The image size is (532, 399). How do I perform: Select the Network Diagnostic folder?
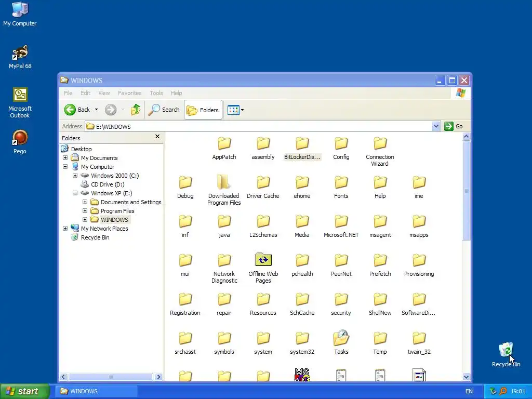[x=224, y=269]
